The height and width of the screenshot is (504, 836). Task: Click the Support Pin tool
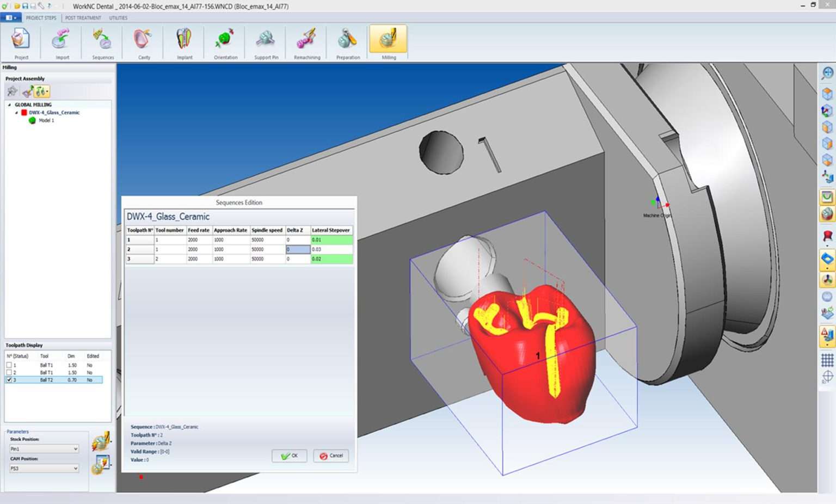266,42
